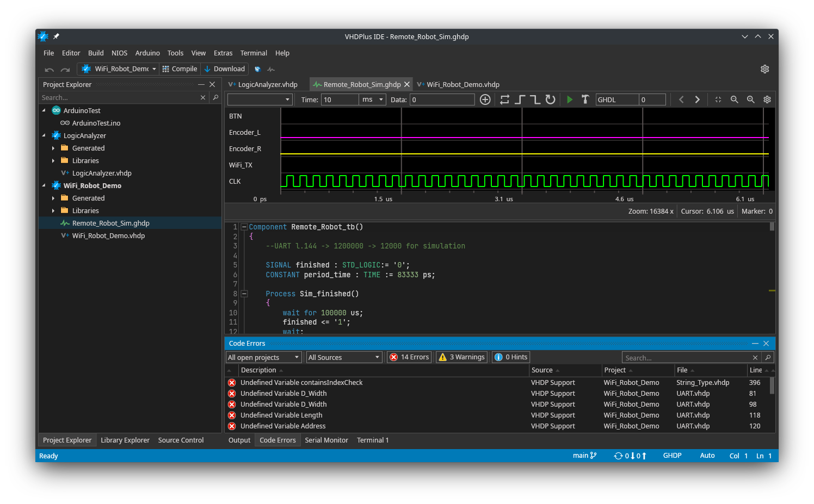The image size is (814, 504).
Task: Click the git sync icon in status bar
Action: pos(618,456)
